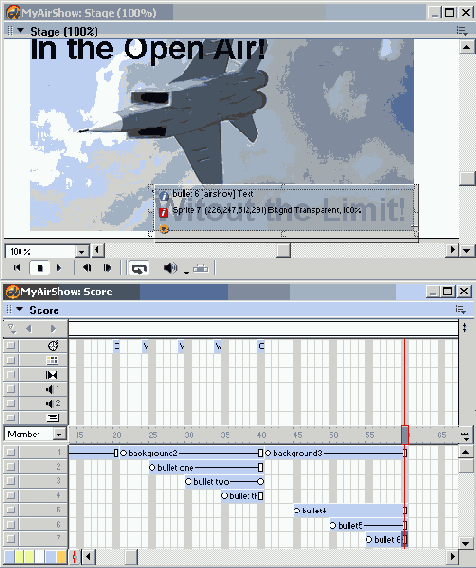Click the transition channel icon
476x568 pixels.
click(51, 375)
